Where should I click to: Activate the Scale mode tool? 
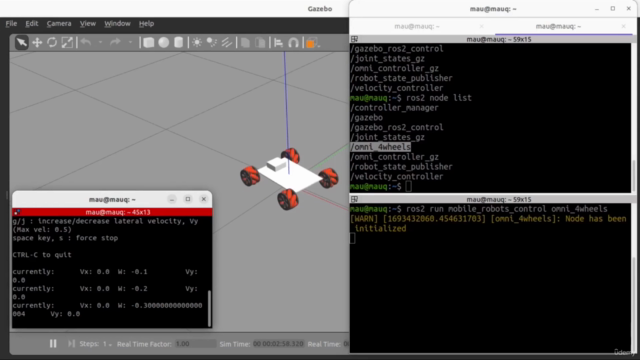(67, 42)
